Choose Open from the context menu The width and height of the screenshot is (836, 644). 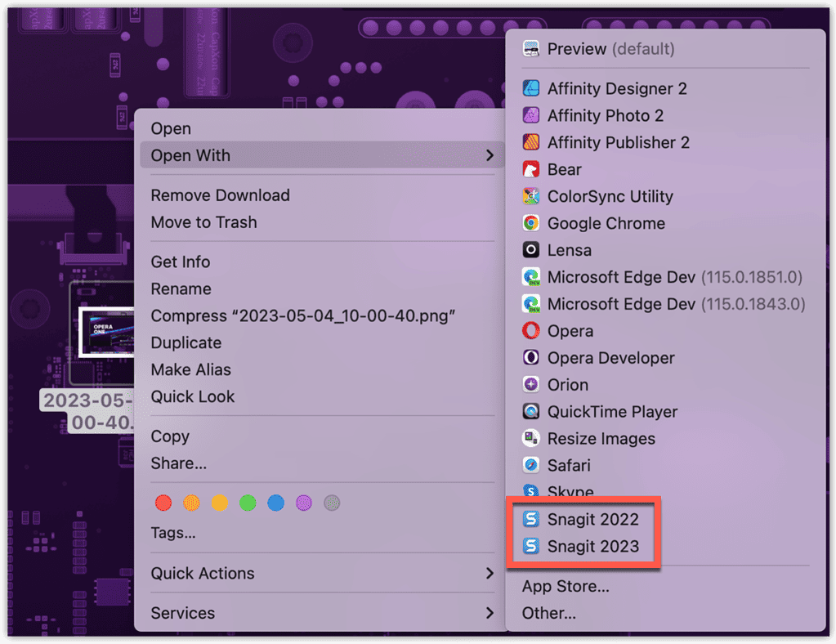click(171, 128)
